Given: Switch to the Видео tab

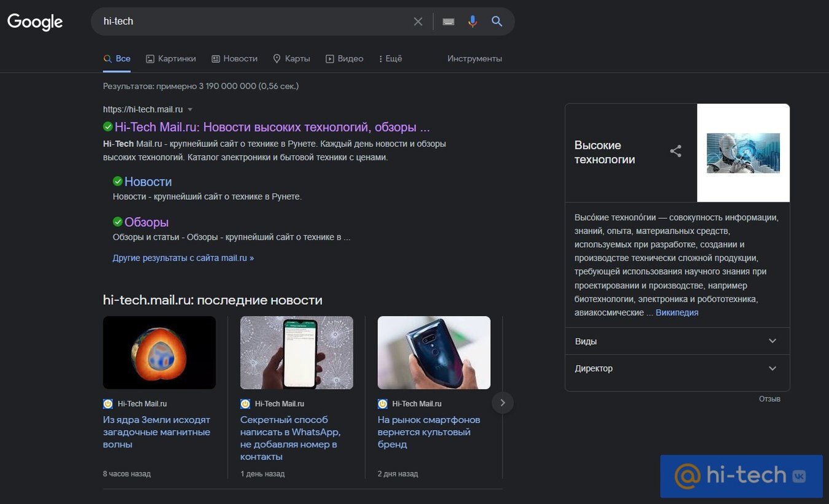Looking at the screenshot, I should pos(344,58).
